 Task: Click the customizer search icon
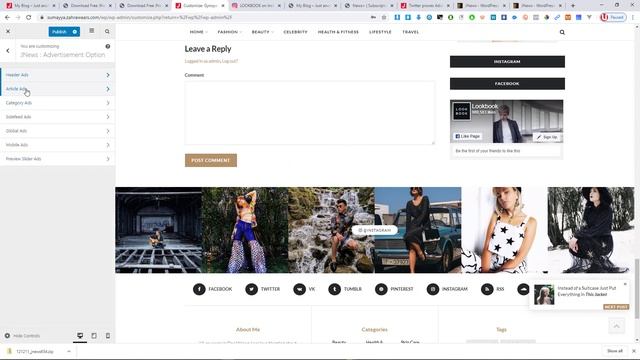pyautogui.click(x=107, y=31)
